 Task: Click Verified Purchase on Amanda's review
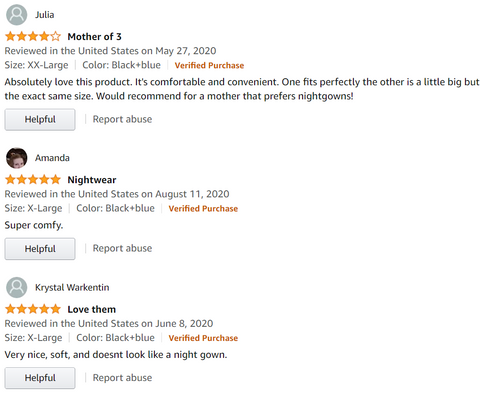point(203,209)
